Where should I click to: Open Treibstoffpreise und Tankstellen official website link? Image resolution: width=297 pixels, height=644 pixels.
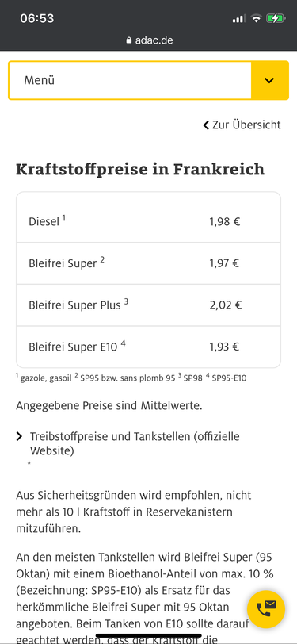[135, 443]
